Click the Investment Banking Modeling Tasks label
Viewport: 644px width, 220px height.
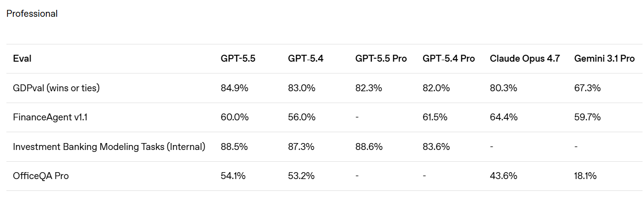109,147
